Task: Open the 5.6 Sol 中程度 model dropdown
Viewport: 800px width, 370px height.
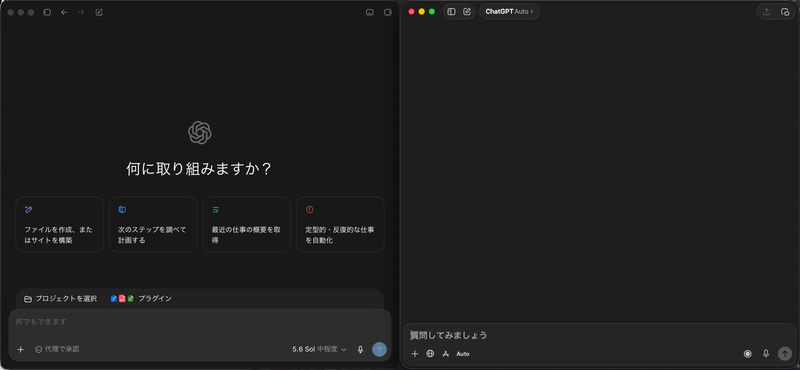Action: (x=319, y=350)
